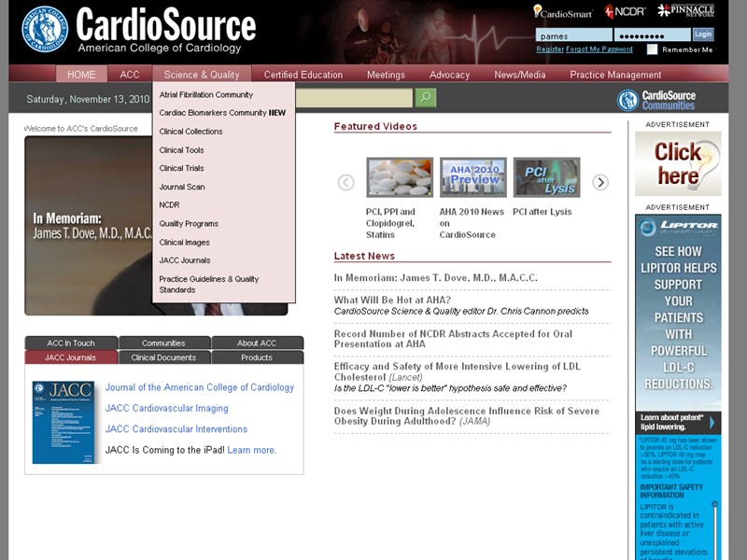
Task: Click the ACC seal logo
Action: 45,29
